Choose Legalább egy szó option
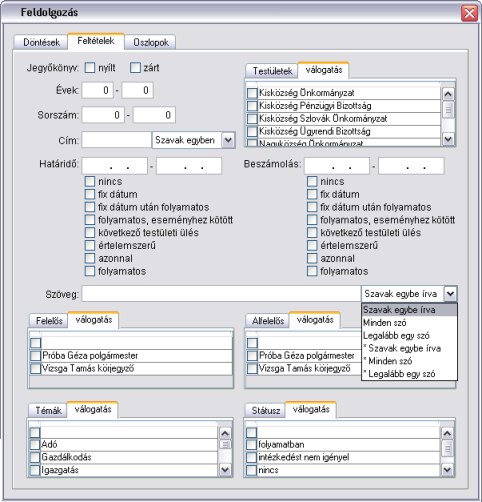The height and width of the screenshot is (502, 482). [409, 335]
